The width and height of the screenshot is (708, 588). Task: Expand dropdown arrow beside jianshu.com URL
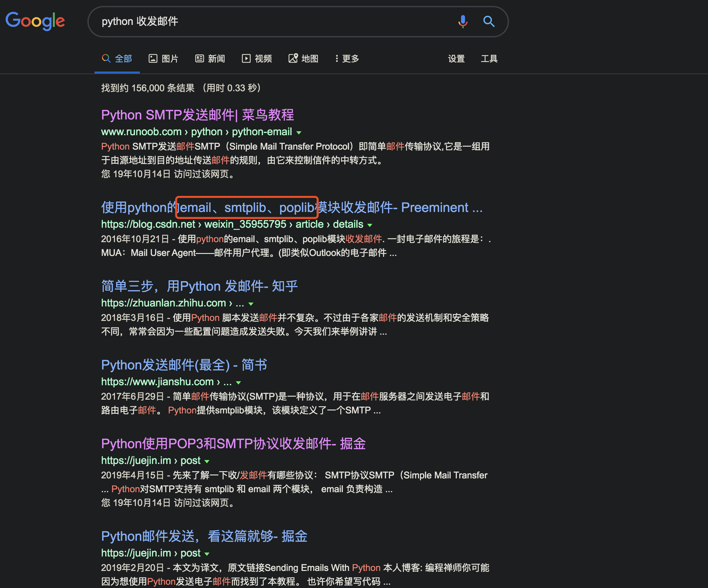coord(239,383)
